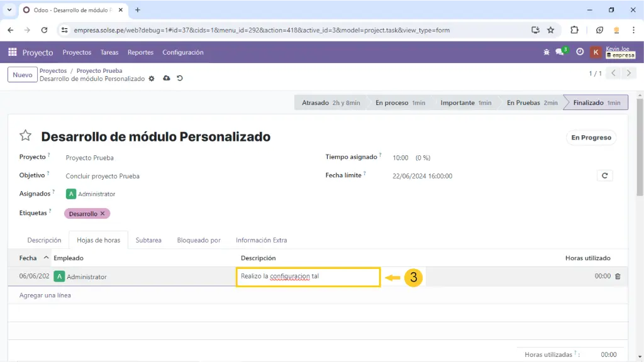The height and width of the screenshot is (362, 644).
Task: Delete the timesheet line with trash icon
Action: 618,276
